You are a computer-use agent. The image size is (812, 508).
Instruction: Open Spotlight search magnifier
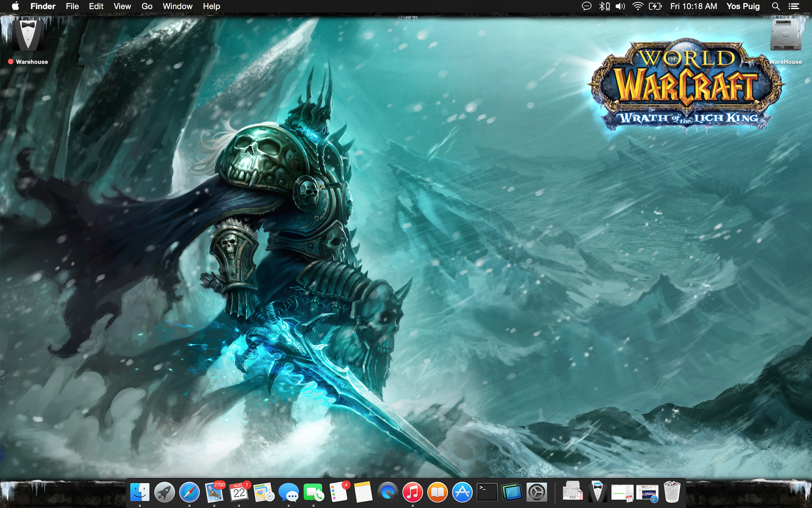776,6
